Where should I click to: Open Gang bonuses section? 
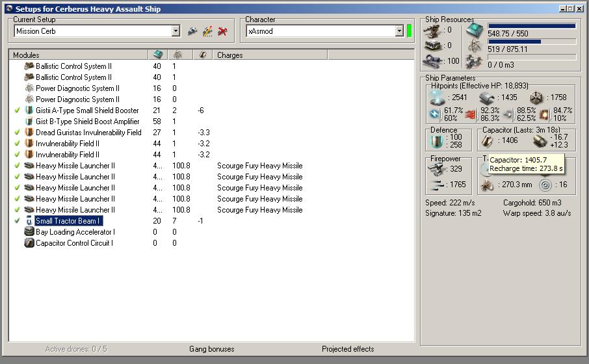click(211, 349)
